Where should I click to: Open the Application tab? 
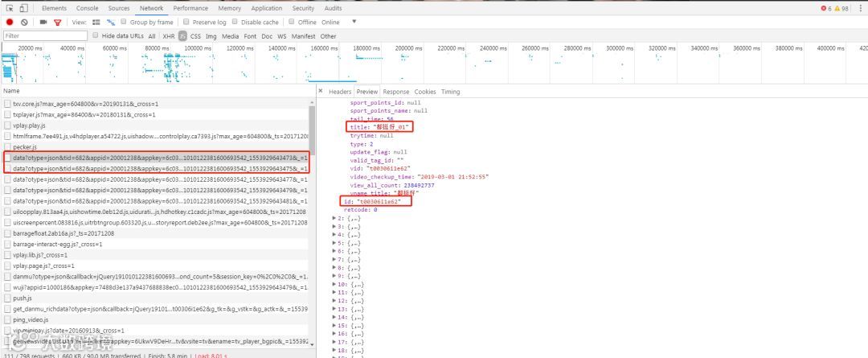(x=266, y=8)
